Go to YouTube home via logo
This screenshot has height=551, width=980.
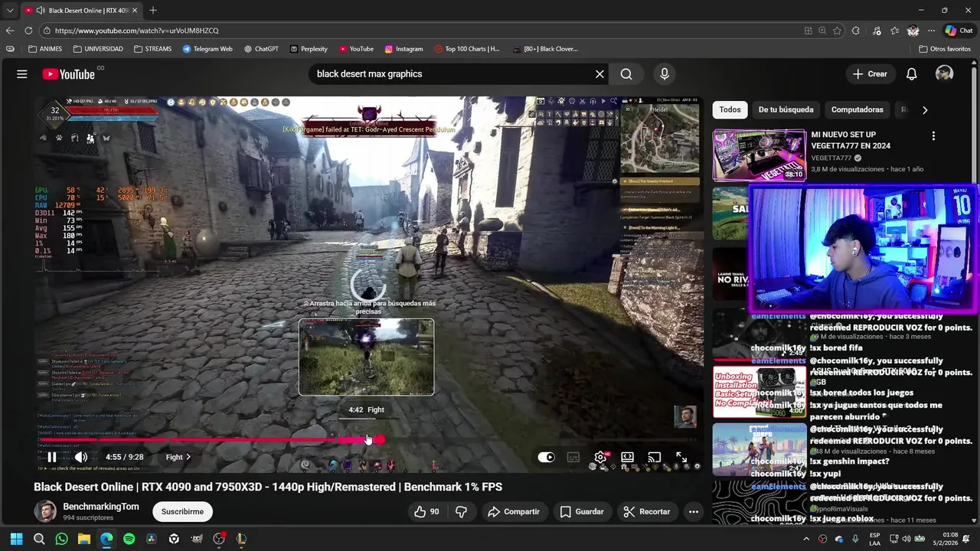pos(69,74)
